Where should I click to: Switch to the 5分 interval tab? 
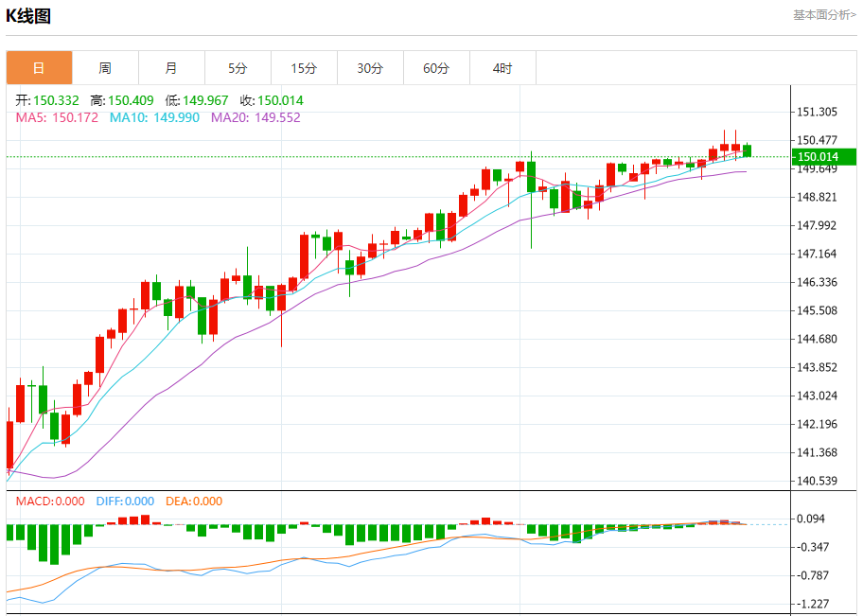(x=238, y=68)
